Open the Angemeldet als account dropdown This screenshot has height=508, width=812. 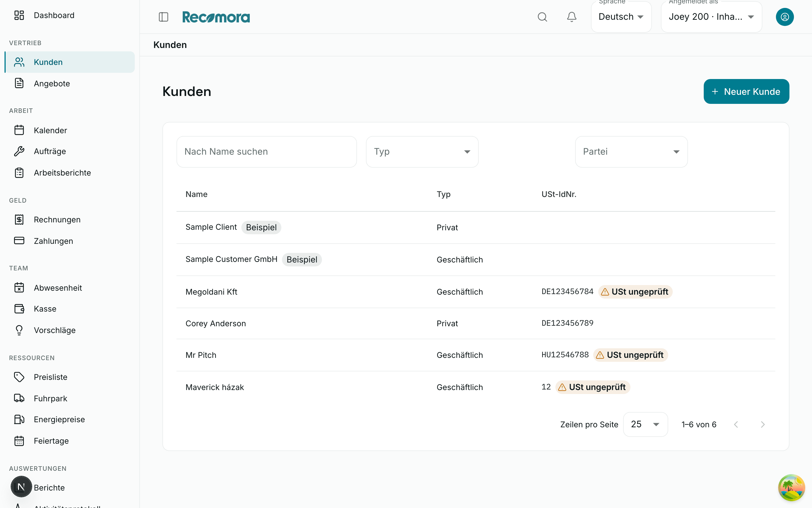point(711,17)
